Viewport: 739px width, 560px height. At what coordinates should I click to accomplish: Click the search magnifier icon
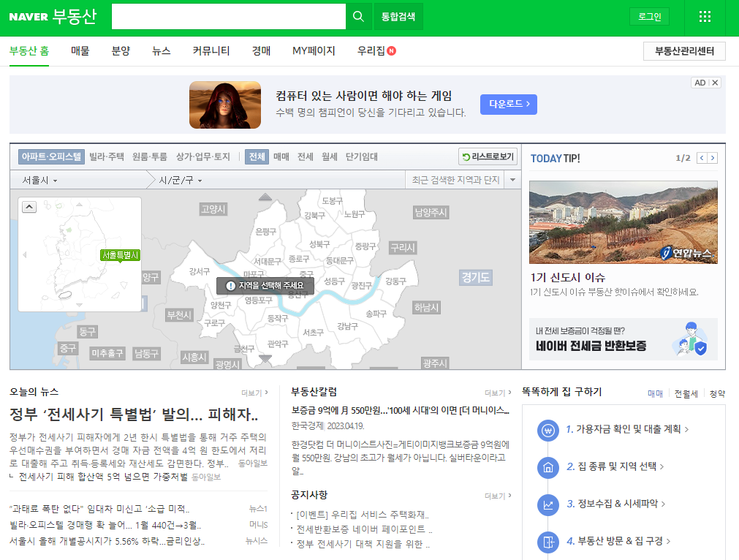click(x=358, y=17)
